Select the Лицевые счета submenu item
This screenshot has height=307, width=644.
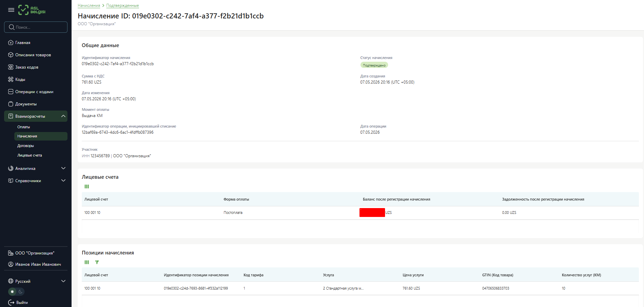[x=30, y=155]
